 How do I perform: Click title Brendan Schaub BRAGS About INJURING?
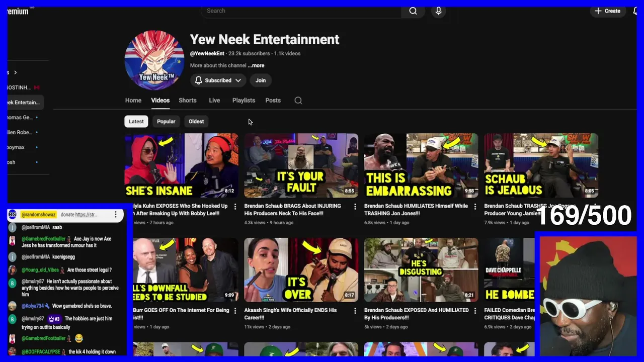click(292, 210)
